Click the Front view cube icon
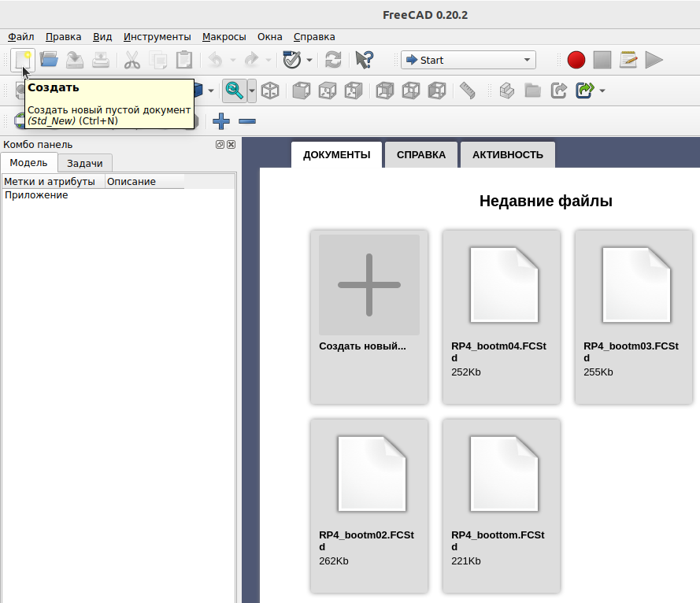The width and height of the screenshot is (700, 603). tap(302, 91)
